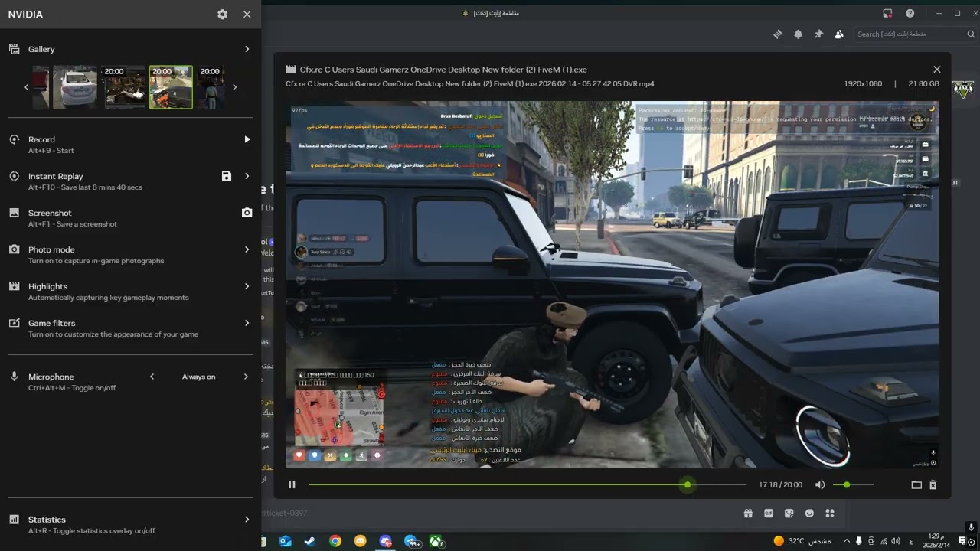Expand Instant Replay options chevron
This screenshot has height=551, width=980.
(x=247, y=176)
